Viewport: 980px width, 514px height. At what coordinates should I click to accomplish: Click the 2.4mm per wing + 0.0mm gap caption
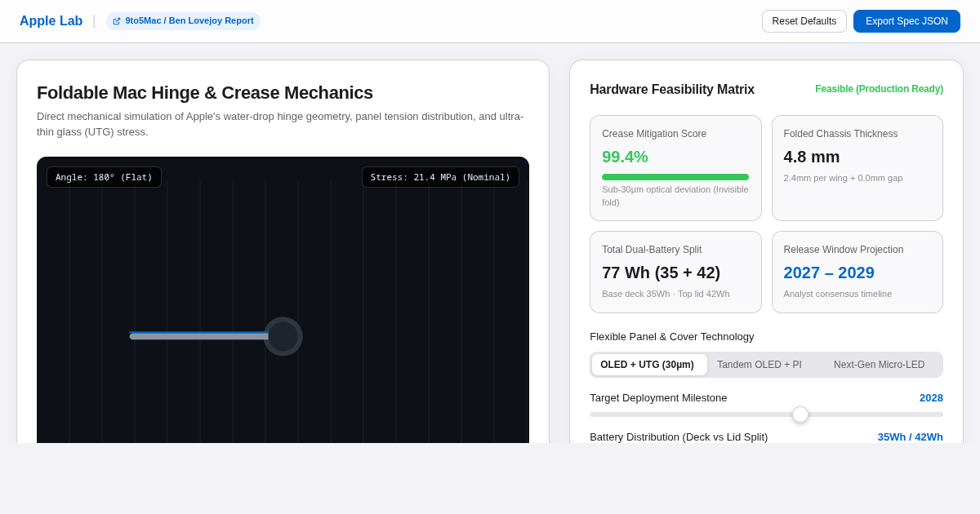843,178
